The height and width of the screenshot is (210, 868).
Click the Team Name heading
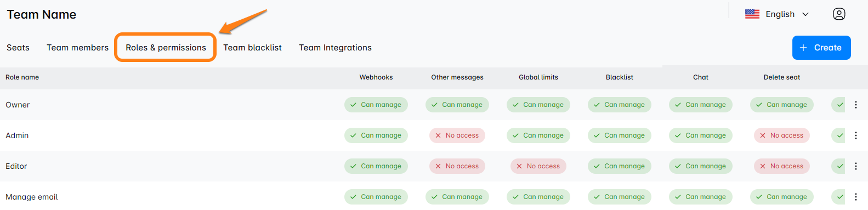(42, 15)
